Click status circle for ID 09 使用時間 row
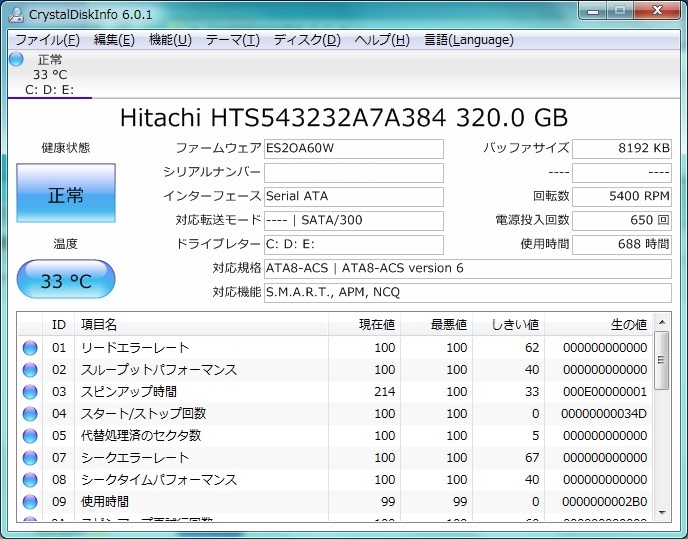The height and width of the screenshot is (539, 688). click(30, 502)
